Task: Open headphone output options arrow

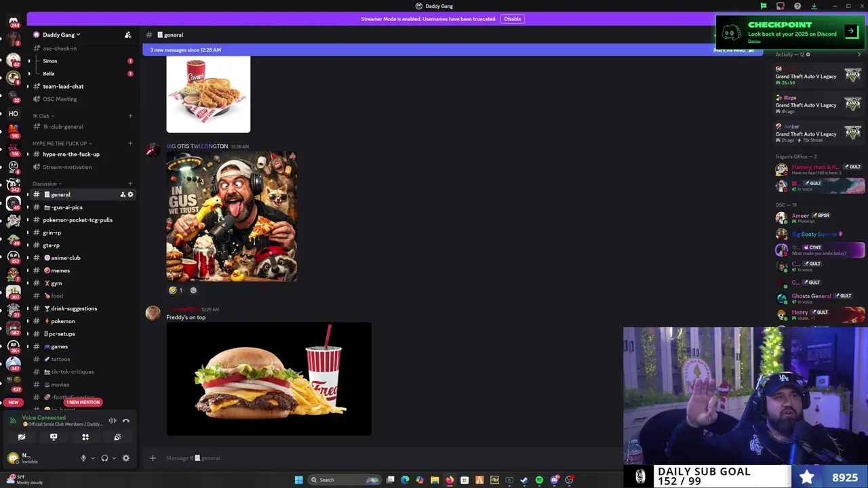Action: click(x=113, y=458)
